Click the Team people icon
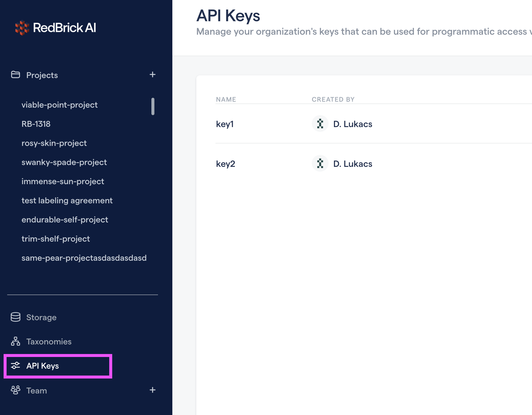The width and height of the screenshot is (532, 415). point(16,390)
